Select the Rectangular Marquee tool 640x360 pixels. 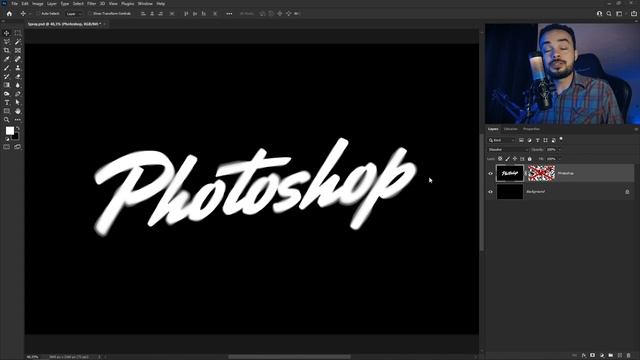pyautogui.click(x=18, y=33)
